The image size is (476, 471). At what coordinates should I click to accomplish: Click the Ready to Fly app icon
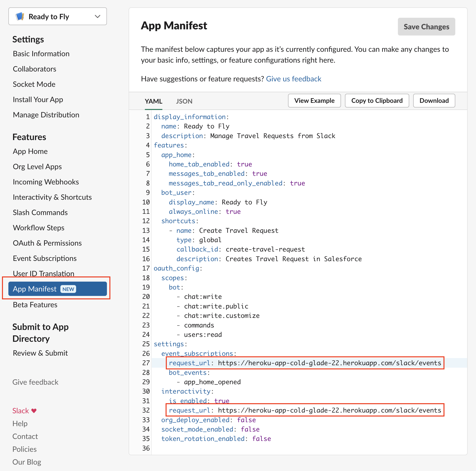(x=20, y=17)
